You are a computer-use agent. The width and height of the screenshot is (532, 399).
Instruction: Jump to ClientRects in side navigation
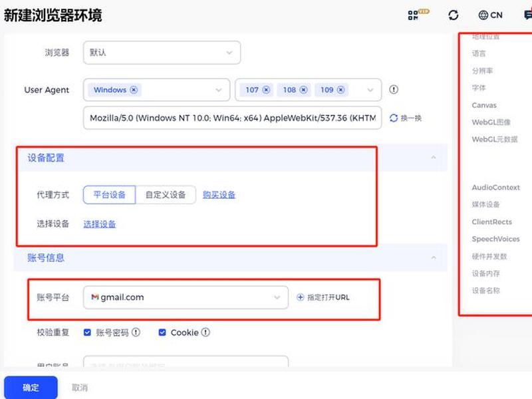click(491, 222)
